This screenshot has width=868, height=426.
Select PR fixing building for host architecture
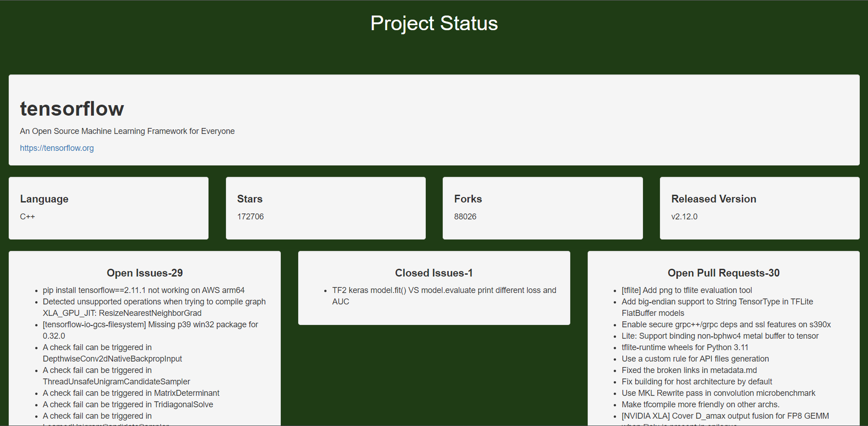click(x=697, y=382)
